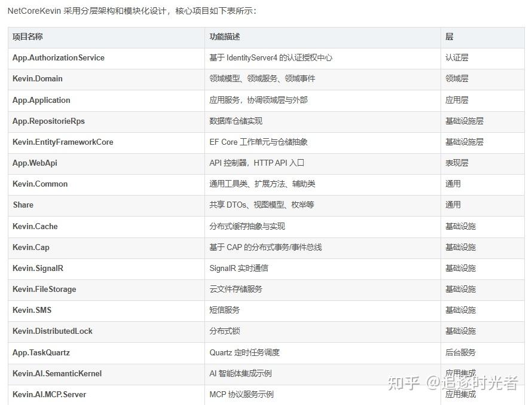The image size is (532, 405).
Task: Click the 领域模型、领域服务、领域事件 description
Action: (x=262, y=79)
